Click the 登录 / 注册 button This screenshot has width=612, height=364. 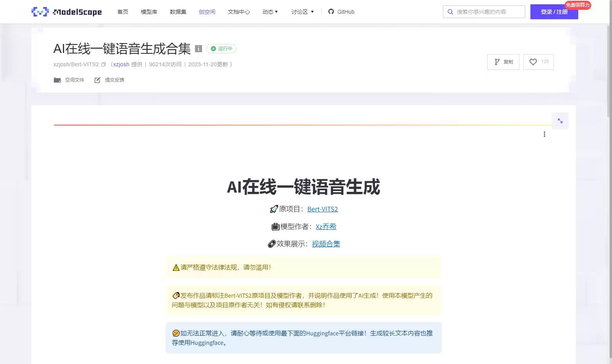554,12
